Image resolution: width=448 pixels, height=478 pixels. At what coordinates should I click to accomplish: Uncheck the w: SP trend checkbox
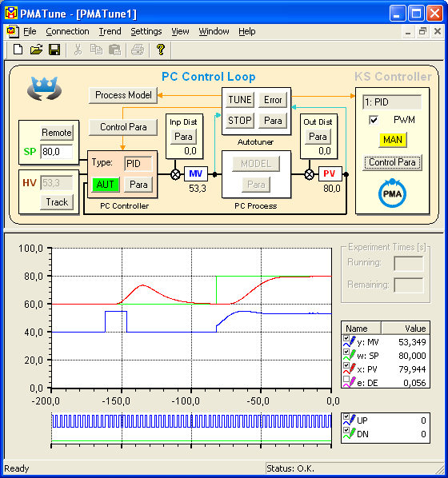(x=346, y=352)
